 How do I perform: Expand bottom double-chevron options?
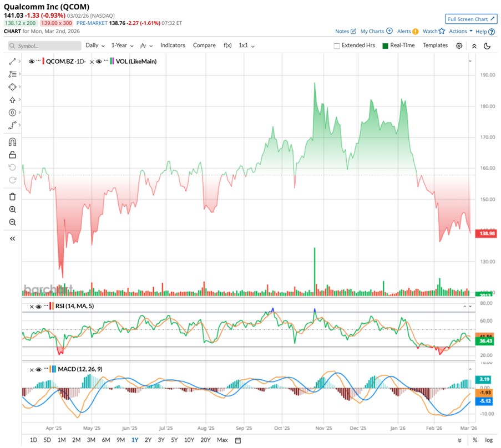[x=459, y=440]
